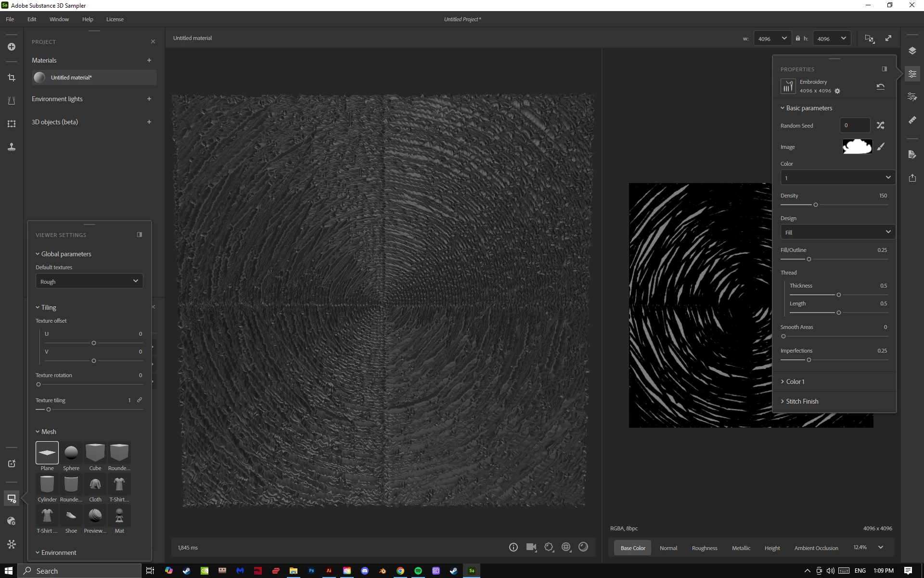Reset Embroidery filter with undo arrow icon
The height and width of the screenshot is (578, 924).
880,87
